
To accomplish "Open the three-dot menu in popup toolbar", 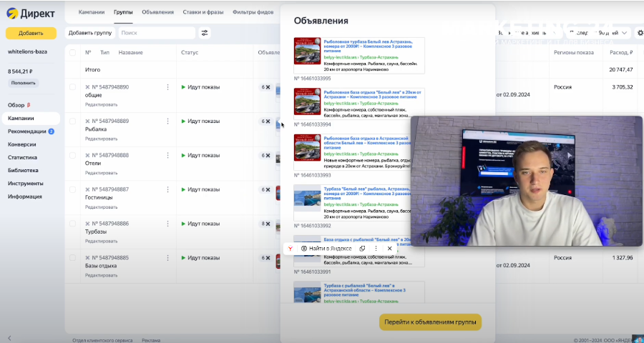I will (376, 249).
